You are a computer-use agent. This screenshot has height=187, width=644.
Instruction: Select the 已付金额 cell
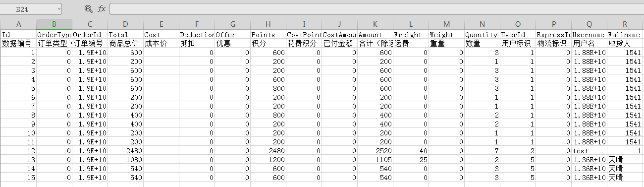coord(339,44)
